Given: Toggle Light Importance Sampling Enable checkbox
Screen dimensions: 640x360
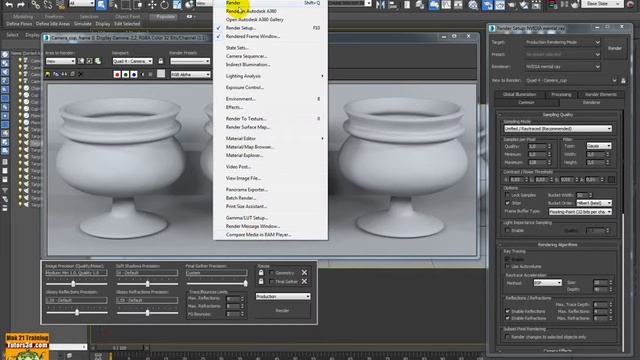Looking at the screenshot, I should [507, 230].
